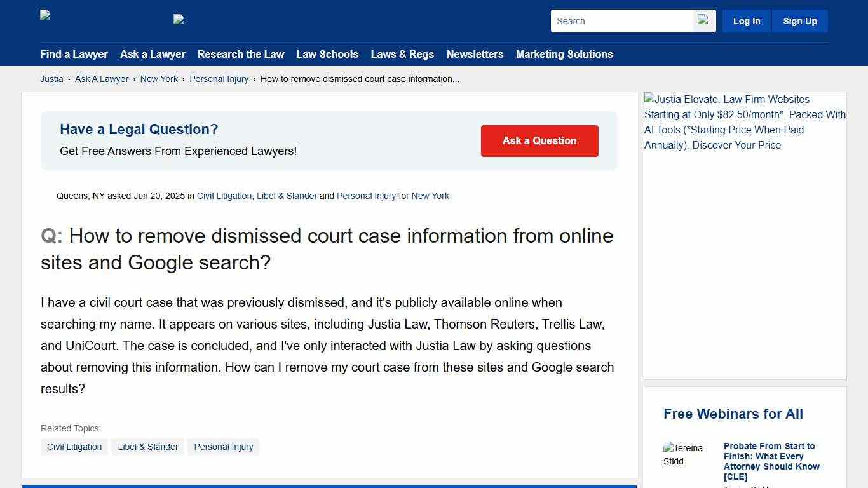Click the search magnifier icon
This screenshot has width=868, height=488.
tap(703, 20)
